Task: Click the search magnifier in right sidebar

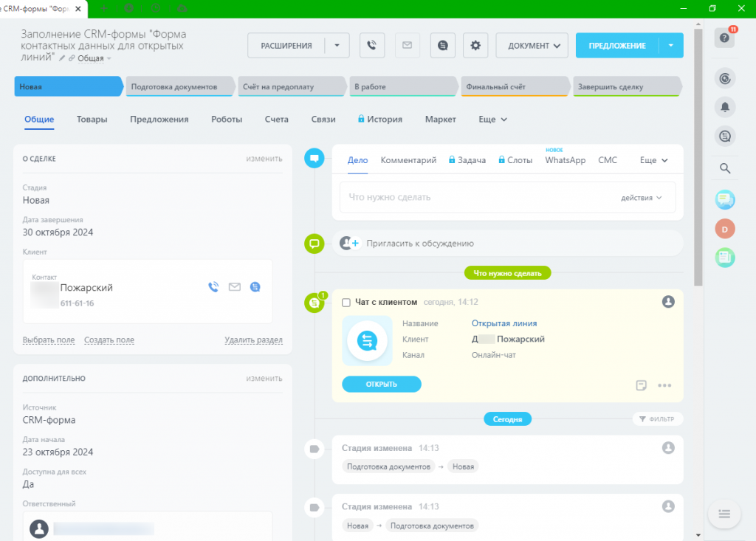Action: 725,168
